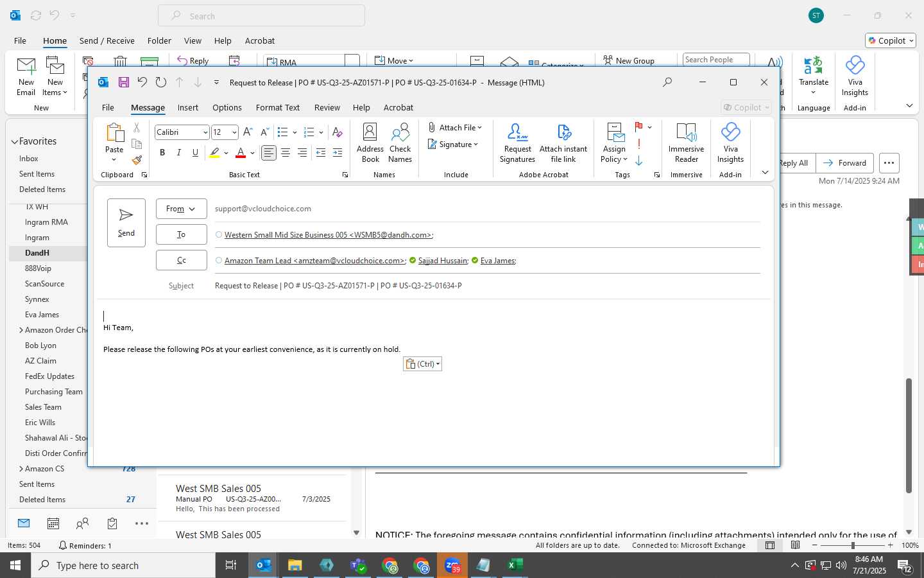Click the Cc recipients button
Screen dimensions: 924x578
point(181,260)
